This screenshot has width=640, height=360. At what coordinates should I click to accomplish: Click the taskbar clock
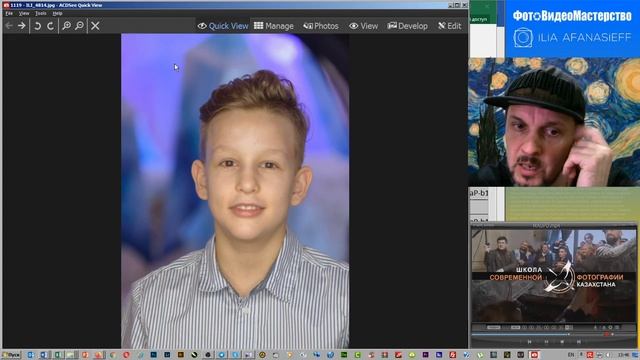pyautogui.click(x=624, y=355)
